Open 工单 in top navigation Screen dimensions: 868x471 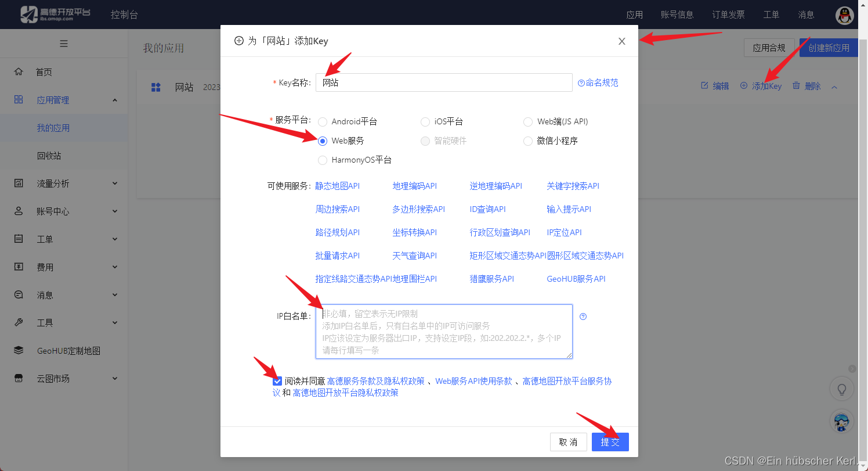771,15
